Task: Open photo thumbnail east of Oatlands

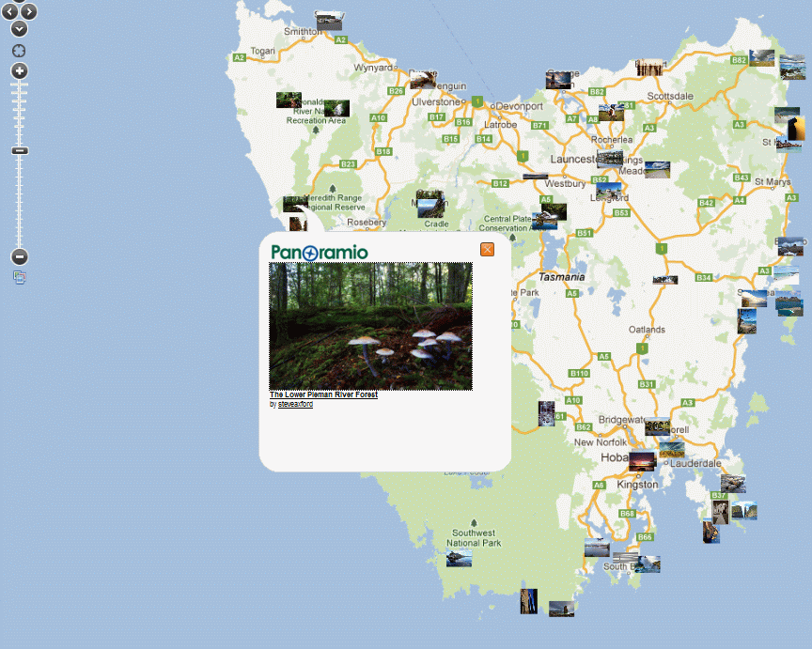Action: (664, 280)
